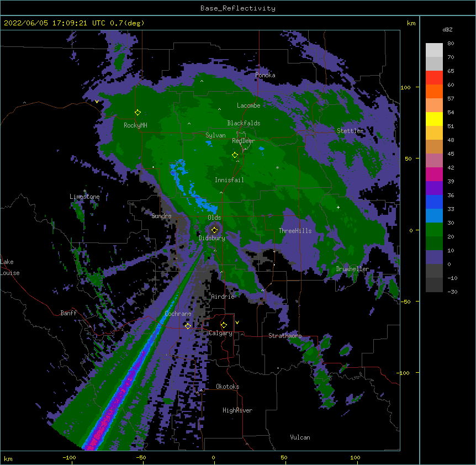Click the legend value 80 label
The width and height of the screenshot is (476, 465).
tap(451, 44)
